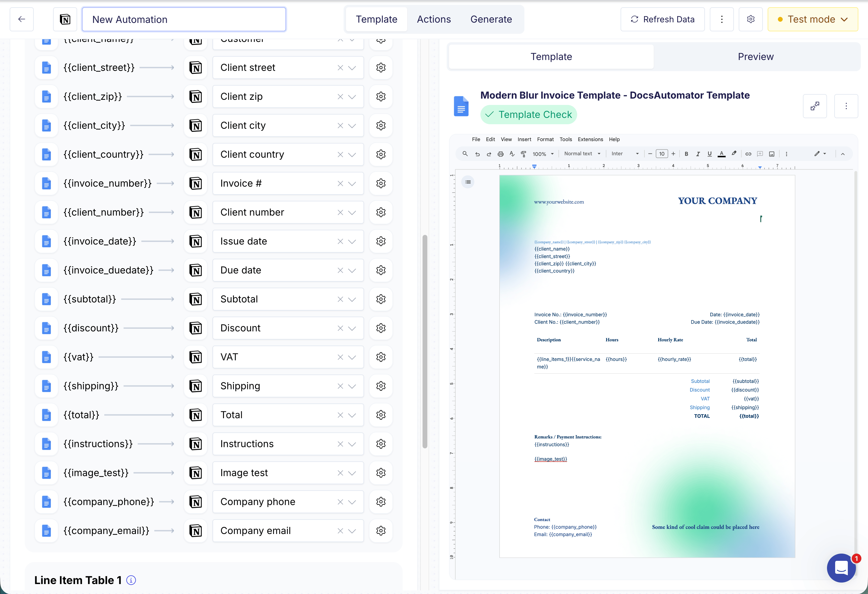868x594 pixels.
Task: Click the {{image_test}} placeholder in document
Action: click(551, 459)
